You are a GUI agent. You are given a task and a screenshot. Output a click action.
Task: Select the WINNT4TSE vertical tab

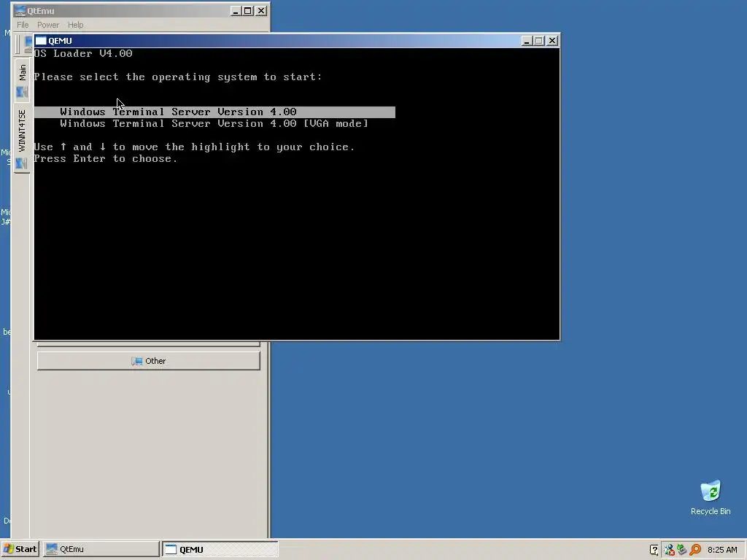coord(22,139)
